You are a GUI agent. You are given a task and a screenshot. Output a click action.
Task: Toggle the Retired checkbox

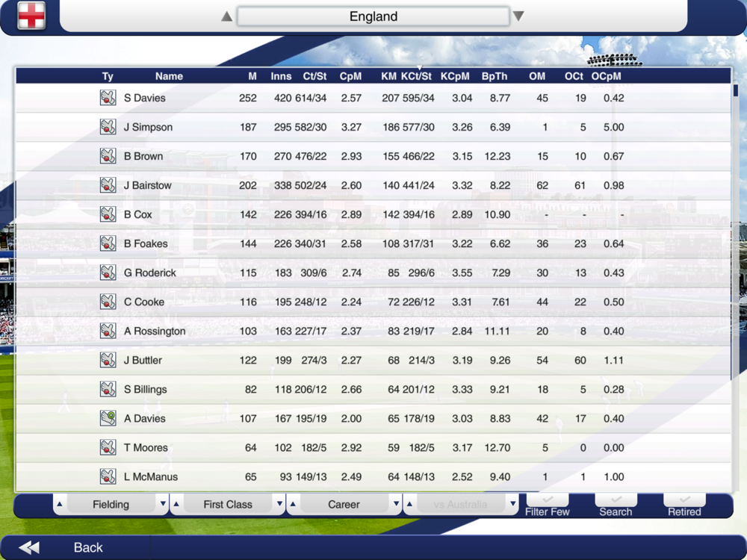pos(684,500)
